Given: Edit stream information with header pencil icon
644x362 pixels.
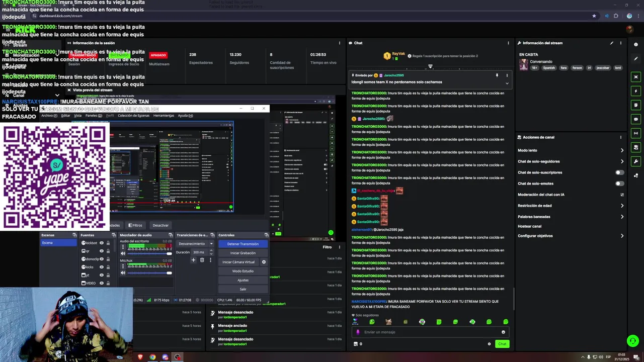Looking at the screenshot, I should click(612, 43).
